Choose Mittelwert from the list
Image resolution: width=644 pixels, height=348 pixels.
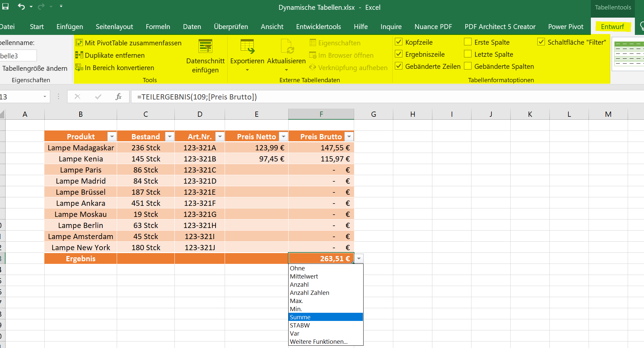coord(326,276)
